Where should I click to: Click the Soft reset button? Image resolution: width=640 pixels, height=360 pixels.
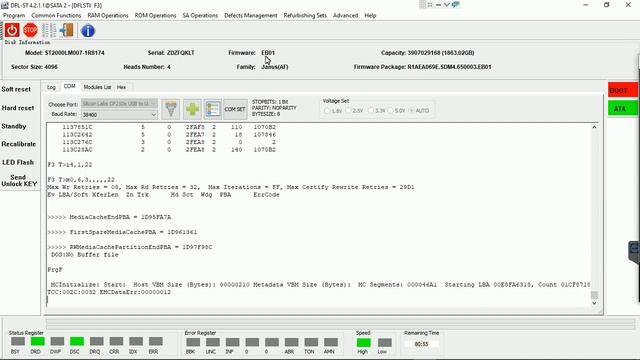[16, 89]
